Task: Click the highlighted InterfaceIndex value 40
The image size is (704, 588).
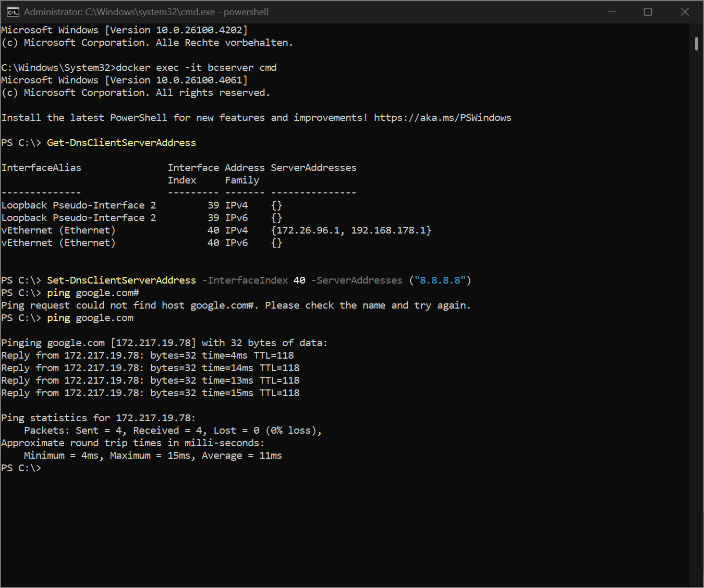Action: pyautogui.click(x=299, y=280)
